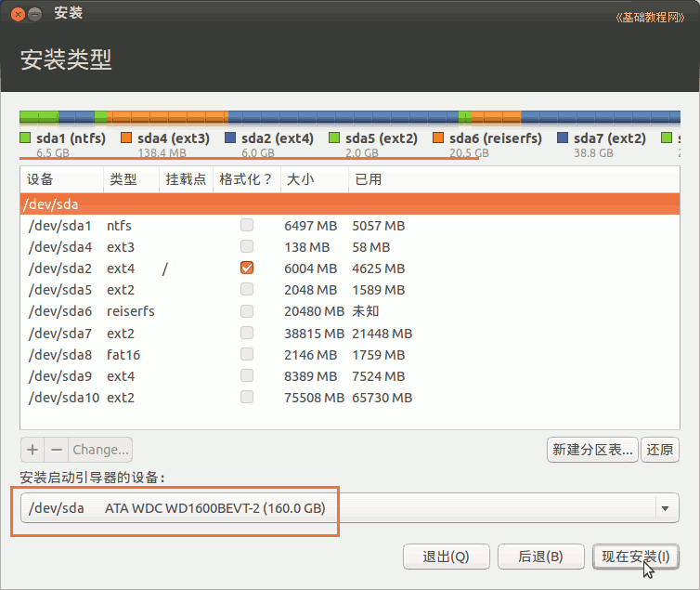Click the 后退(B) back button
Viewport: 700px width, 590px height.
pyautogui.click(x=541, y=557)
